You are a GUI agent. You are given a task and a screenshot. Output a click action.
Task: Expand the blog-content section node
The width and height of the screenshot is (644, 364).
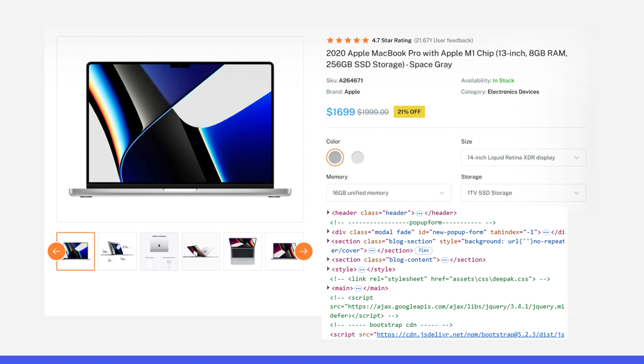click(x=328, y=259)
